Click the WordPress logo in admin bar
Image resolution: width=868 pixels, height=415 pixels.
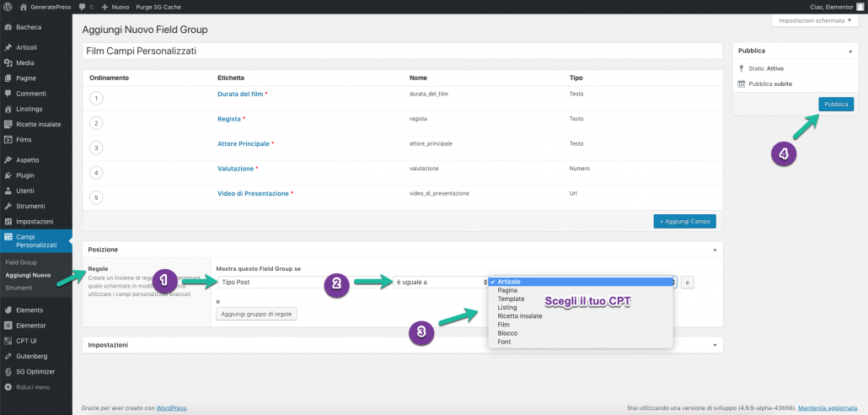tap(7, 6)
